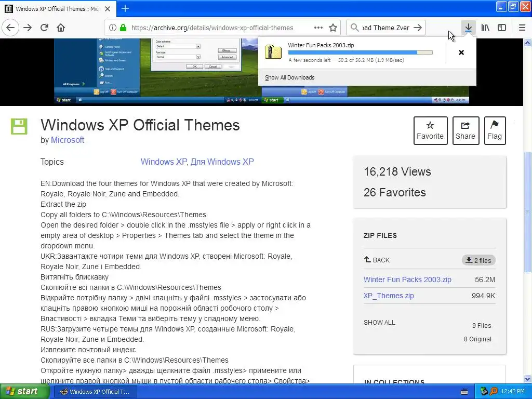
Task: Click the 26 Favorites text
Action: pos(395,192)
